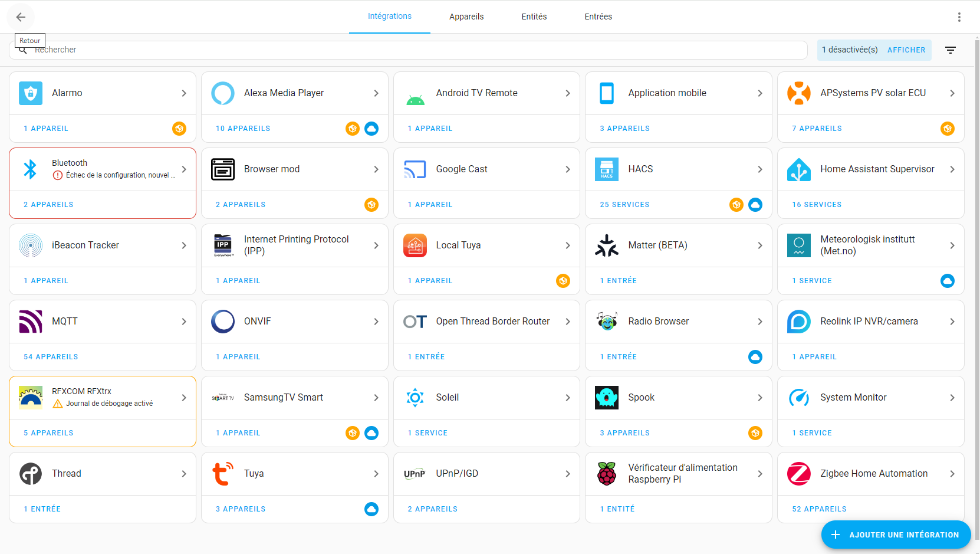
Task: Open the filter icon next to search
Action: coord(950,50)
